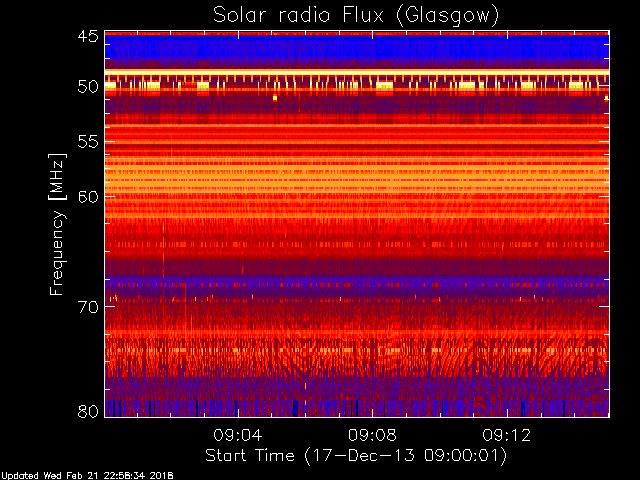The width and height of the screenshot is (640, 480).
Task: Click the 'Updated Wed Feb 21' timestamp text
Action: point(87,476)
